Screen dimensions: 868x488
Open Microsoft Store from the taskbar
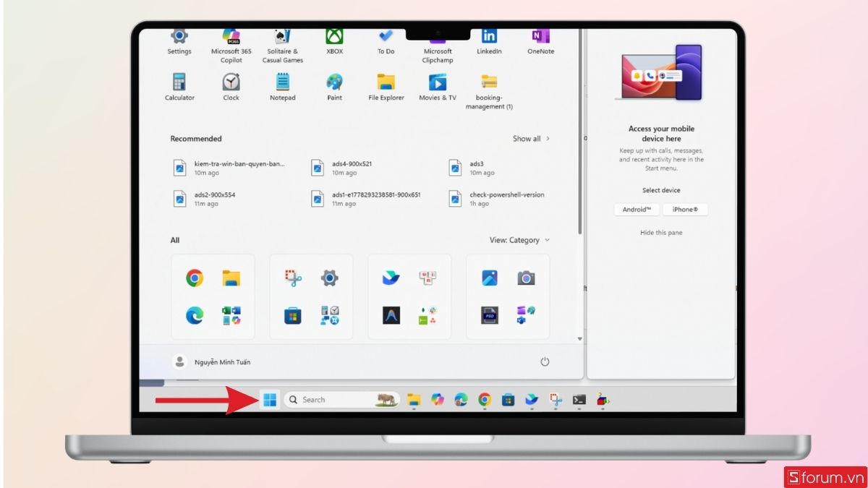(x=508, y=400)
